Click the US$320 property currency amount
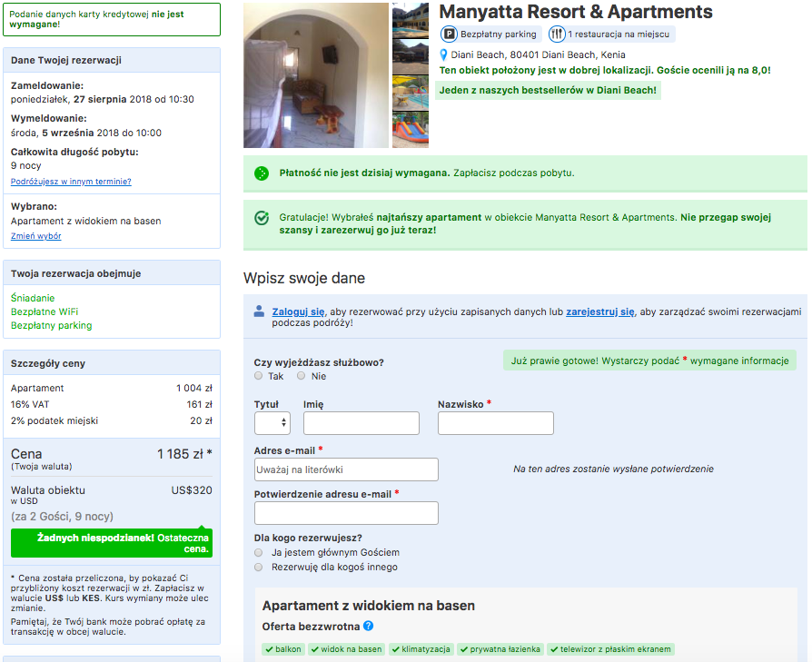Screen dimensions: 812x662 (x=192, y=490)
